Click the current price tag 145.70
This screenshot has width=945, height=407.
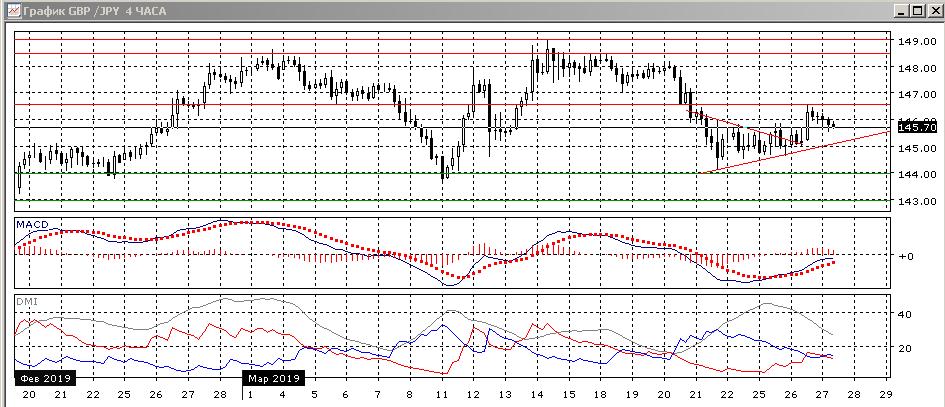tap(916, 127)
